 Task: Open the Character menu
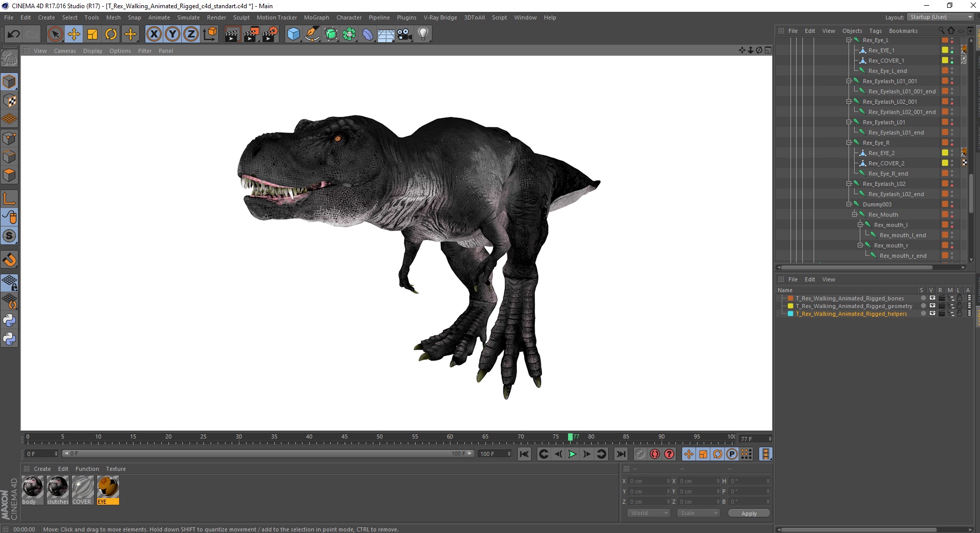[x=349, y=17]
